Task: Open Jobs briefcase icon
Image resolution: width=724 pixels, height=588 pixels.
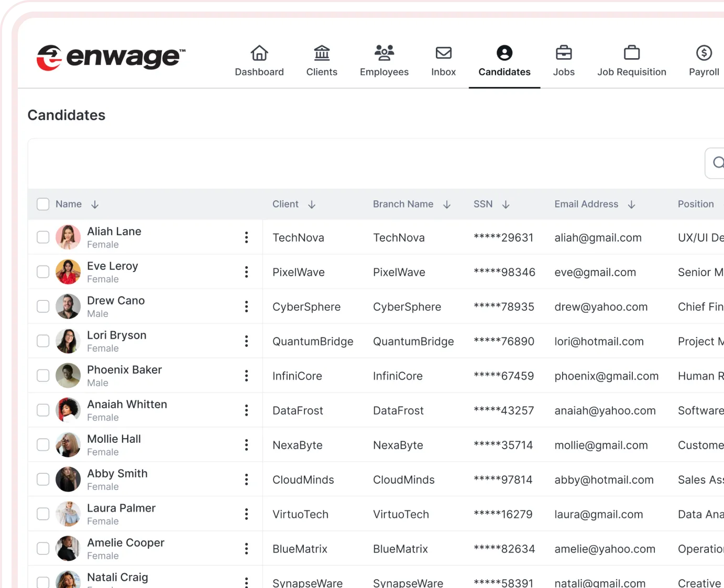Action: pyautogui.click(x=564, y=53)
